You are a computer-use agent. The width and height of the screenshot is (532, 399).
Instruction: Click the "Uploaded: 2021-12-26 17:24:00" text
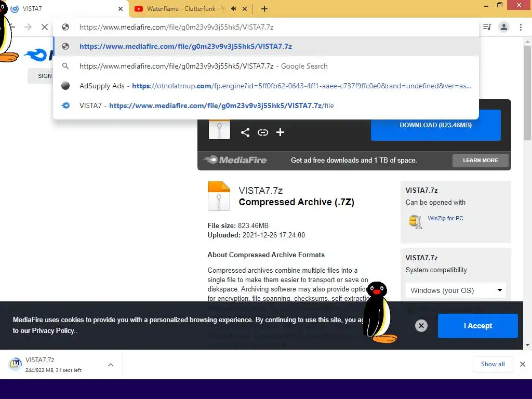256,235
